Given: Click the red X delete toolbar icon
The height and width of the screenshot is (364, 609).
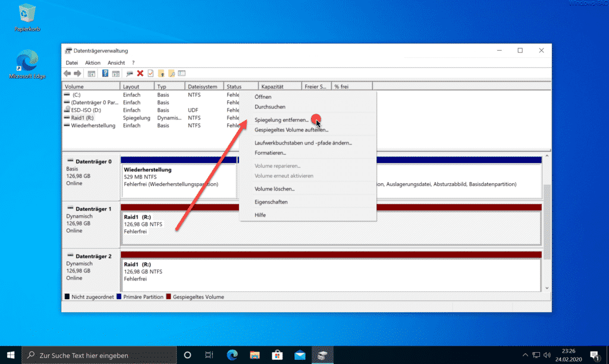Looking at the screenshot, I should point(140,73).
